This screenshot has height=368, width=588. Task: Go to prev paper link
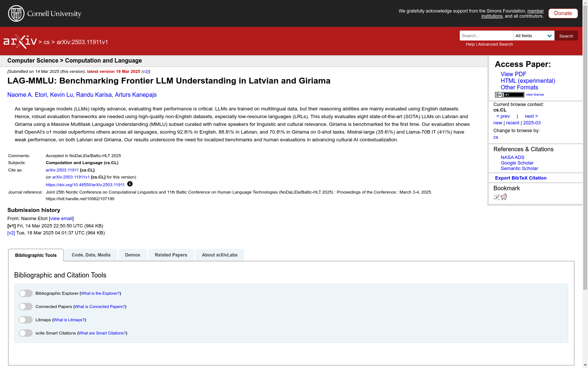pos(503,116)
